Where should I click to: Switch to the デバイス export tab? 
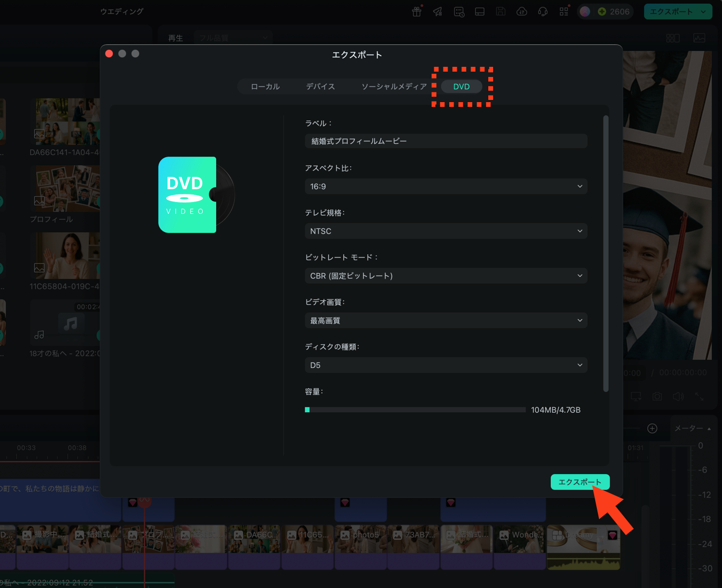tap(320, 87)
